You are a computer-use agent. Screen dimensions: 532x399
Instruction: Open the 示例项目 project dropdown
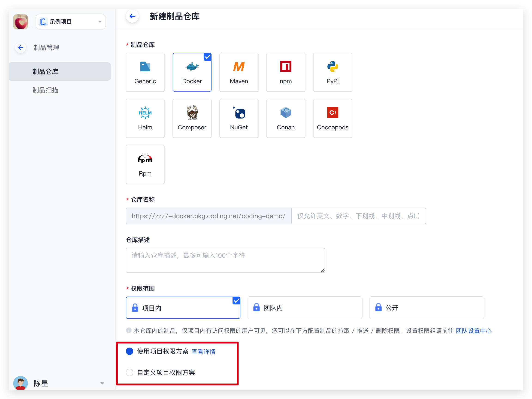click(x=70, y=22)
